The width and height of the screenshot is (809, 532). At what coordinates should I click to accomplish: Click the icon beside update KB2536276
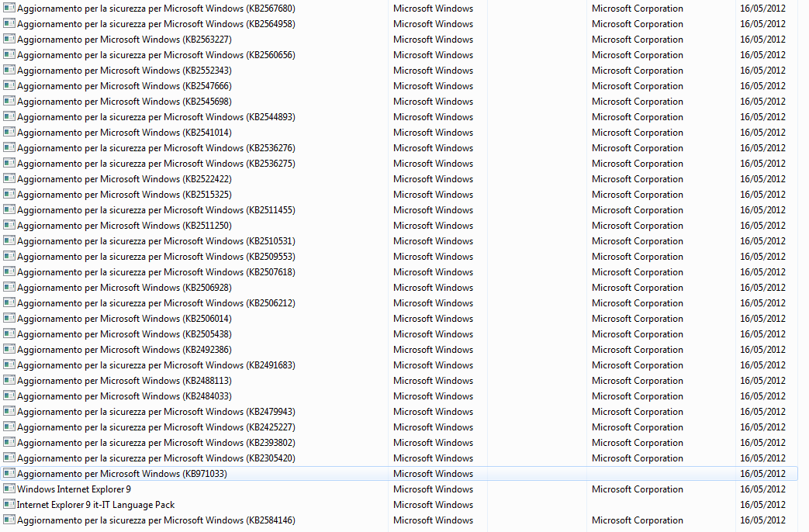[x=9, y=147]
